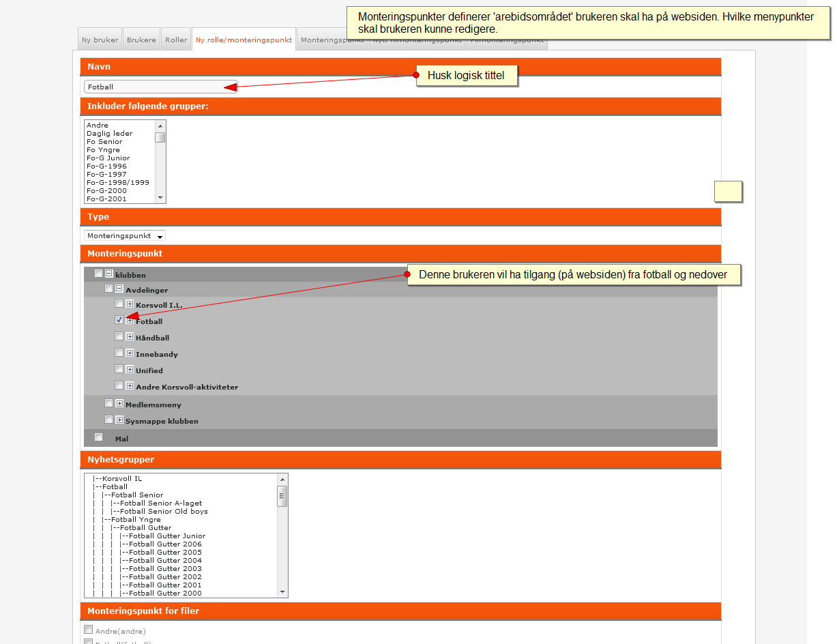Enable the Medlemsmeny checkbox

click(x=109, y=402)
